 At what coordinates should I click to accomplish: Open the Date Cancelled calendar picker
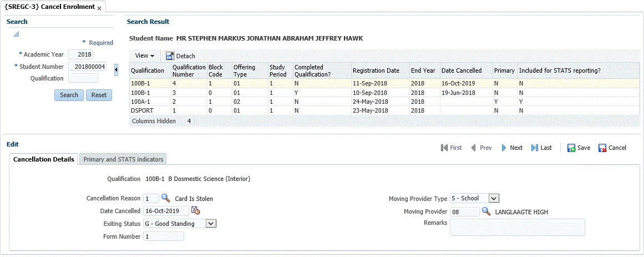pos(195,210)
